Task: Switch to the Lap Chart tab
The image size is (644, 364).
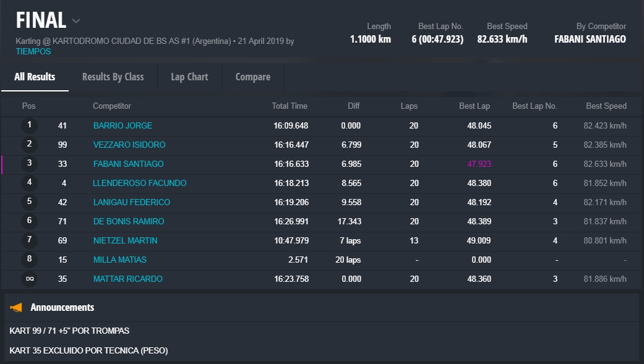Action: tap(189, 77)
